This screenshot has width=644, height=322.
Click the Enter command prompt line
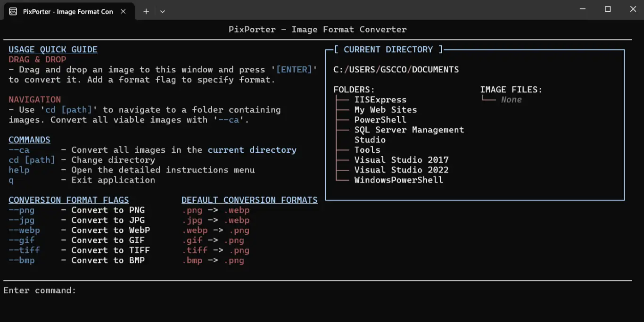pos(40,290)
